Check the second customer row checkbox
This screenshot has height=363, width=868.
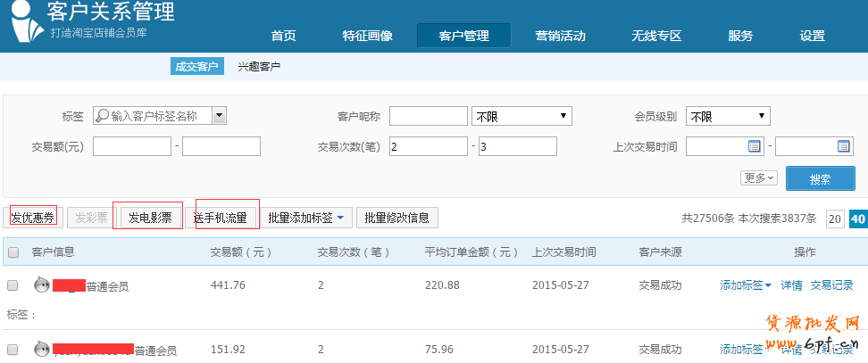point(13,350)
